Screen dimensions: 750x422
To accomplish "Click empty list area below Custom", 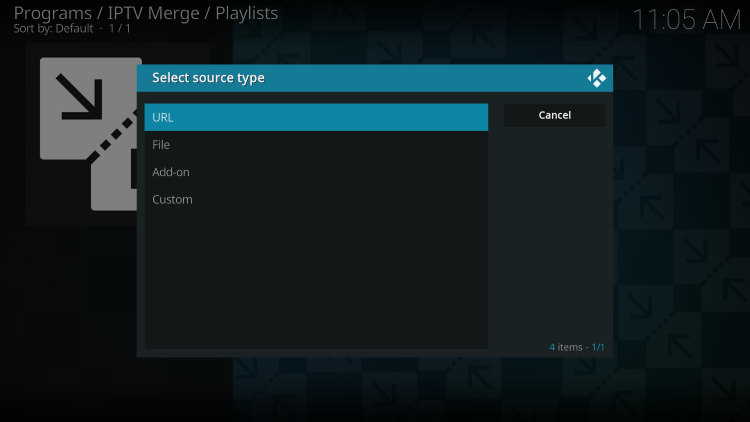I will tap(315, 280).
